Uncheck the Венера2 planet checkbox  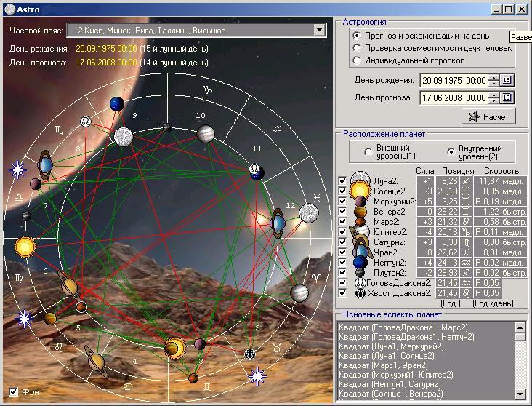click(x=343, y=211)
